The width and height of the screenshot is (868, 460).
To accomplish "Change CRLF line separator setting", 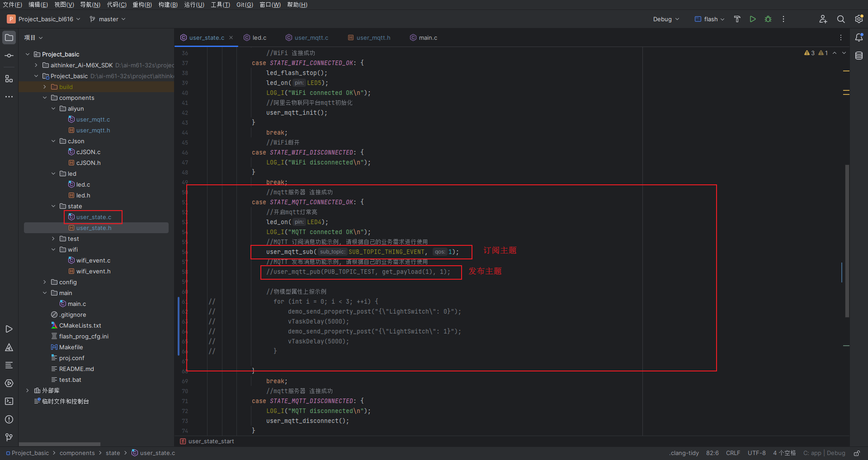I will click(733, 453).
